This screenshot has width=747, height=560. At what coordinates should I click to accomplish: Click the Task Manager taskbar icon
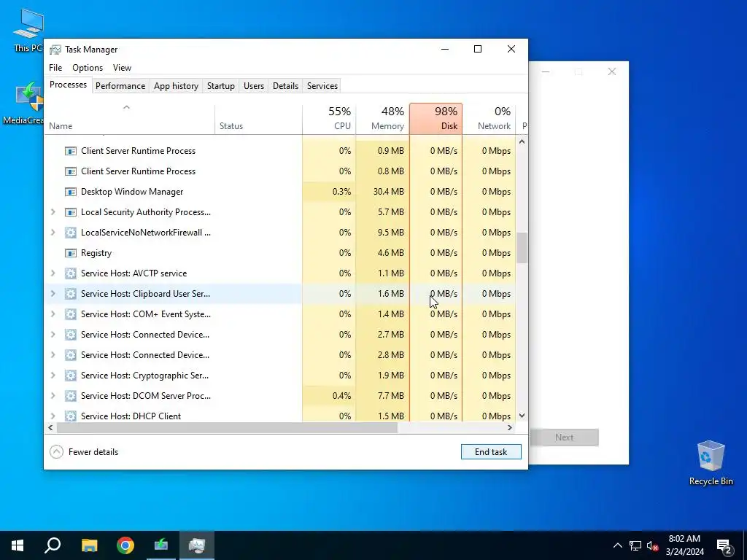(197, 545)
